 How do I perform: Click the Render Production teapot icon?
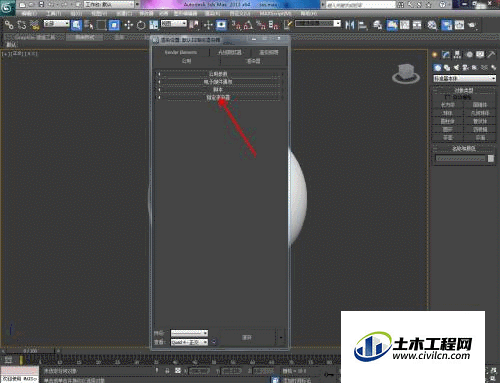click(472, 25)
